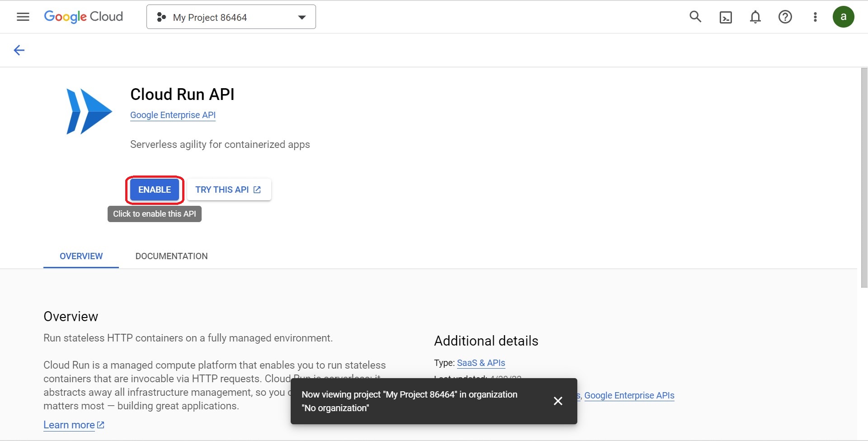Click the external link icon on TRY THIS API
The image size is (868, 441).
257,190
